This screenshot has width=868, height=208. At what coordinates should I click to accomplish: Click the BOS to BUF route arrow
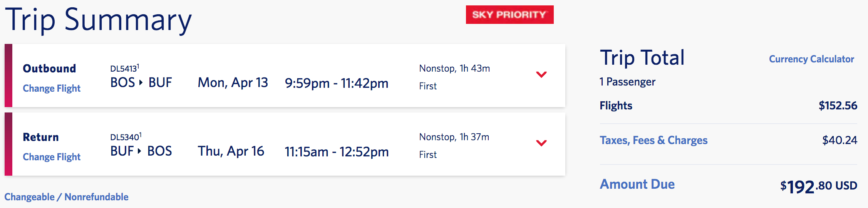(141, 82)
